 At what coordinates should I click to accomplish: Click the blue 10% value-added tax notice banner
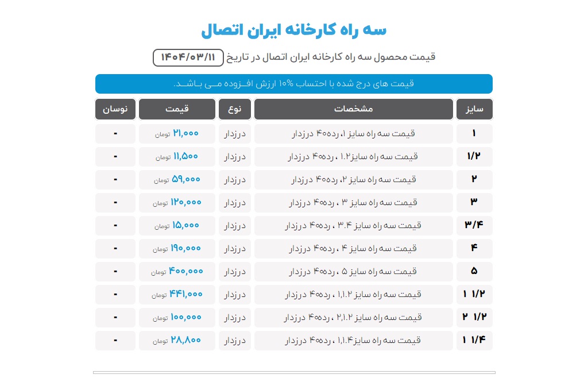[x=293, y=84]
